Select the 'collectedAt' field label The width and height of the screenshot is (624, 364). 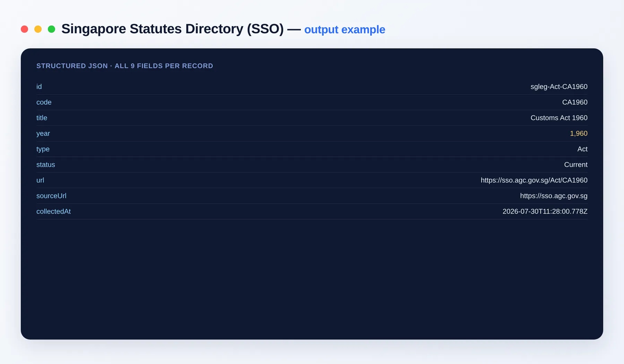pyautogui.click(x=53, y=211)
